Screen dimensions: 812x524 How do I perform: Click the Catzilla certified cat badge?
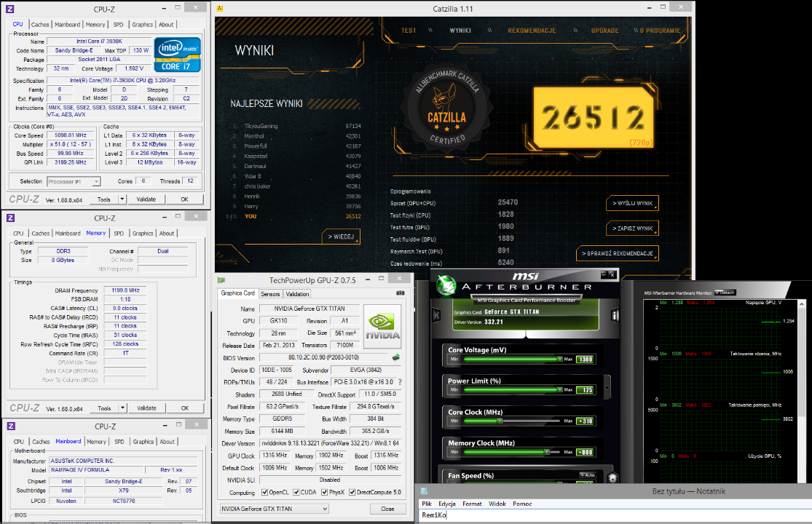click(447, 108)
